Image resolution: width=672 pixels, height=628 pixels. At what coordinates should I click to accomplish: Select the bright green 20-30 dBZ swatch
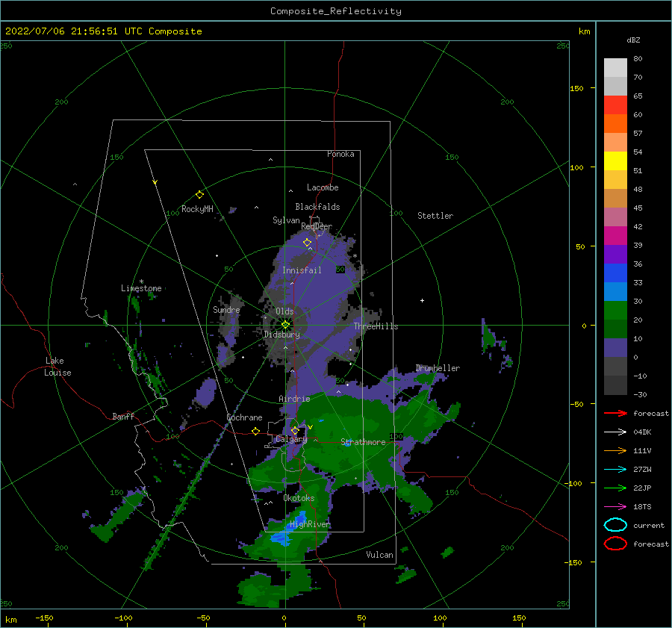(x=615, y=311)
